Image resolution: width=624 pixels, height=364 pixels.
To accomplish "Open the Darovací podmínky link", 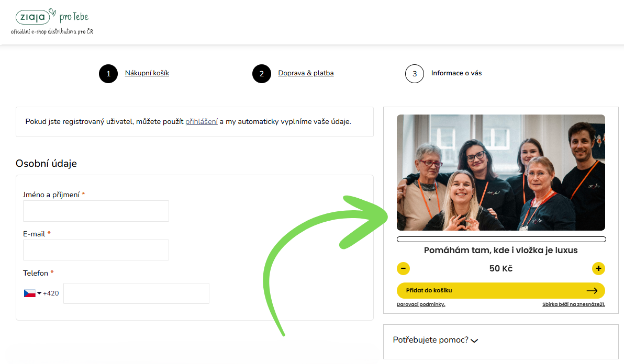I will click(421, 304).
